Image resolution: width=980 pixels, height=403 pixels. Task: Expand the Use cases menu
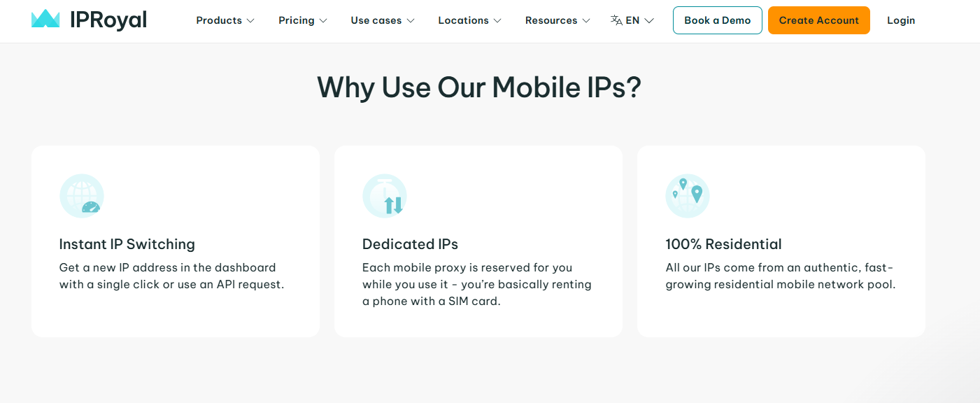pyautogui.click(x=382, y=20)
